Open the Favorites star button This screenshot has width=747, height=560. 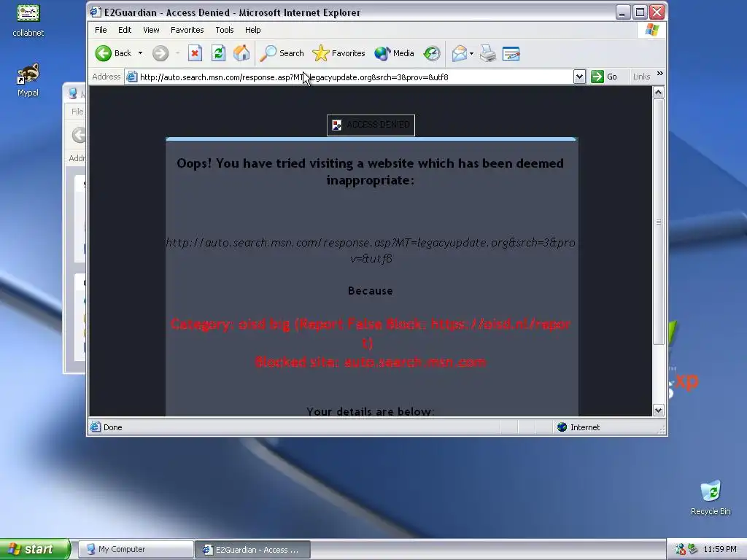[x=338, y=53]
